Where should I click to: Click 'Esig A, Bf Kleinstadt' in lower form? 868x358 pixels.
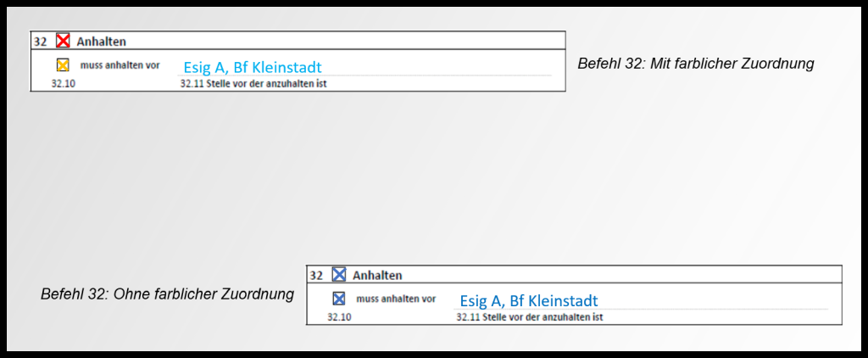click(528, 301)
